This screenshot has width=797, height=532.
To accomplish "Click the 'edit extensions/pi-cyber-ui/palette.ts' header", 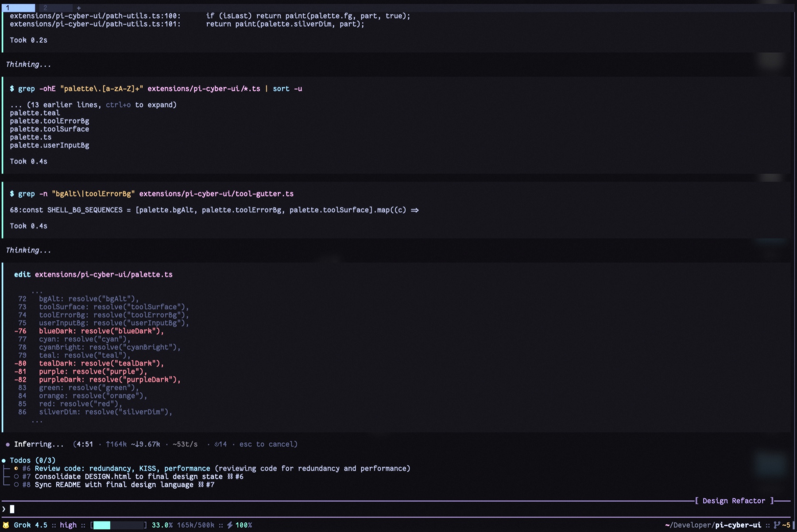I will point(93,274).
